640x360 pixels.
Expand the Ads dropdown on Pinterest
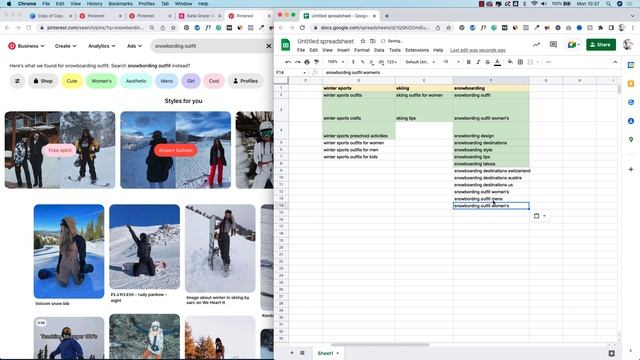click(x=134, y=46)
